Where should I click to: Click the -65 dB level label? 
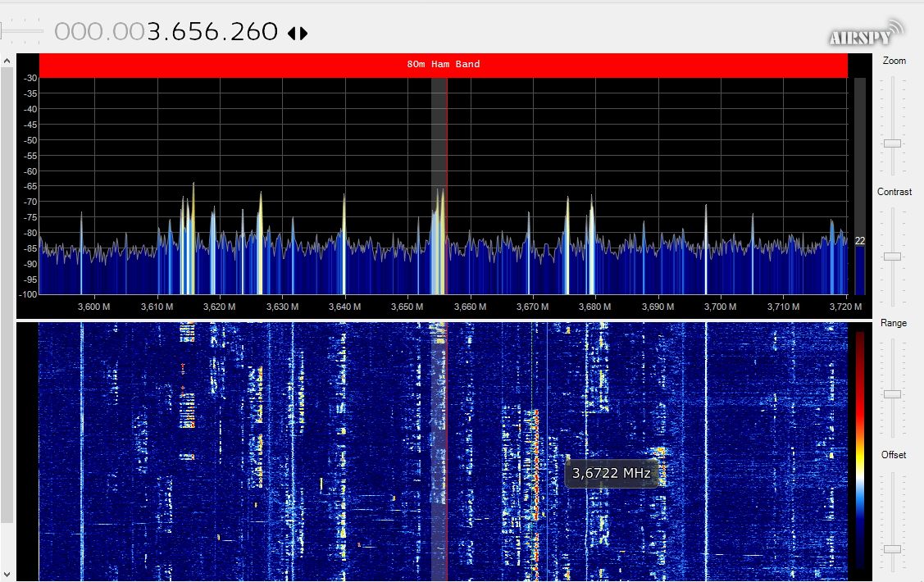30,187
